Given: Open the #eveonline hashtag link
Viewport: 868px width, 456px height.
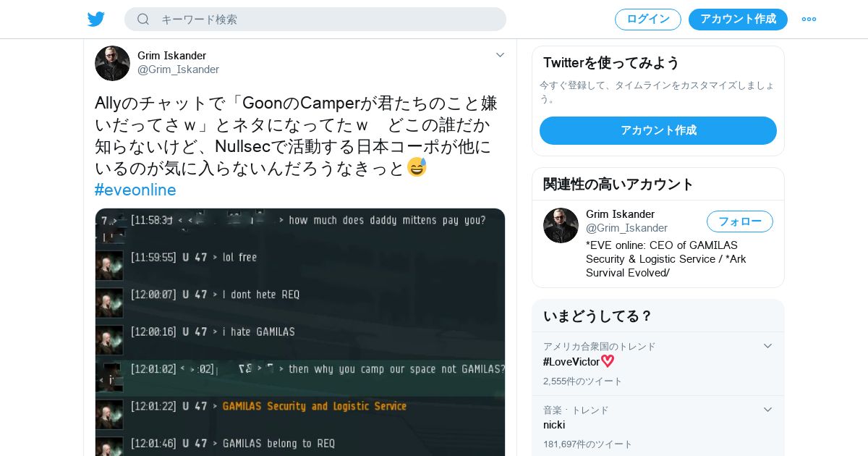Looking at the screenshot, I should [135, 190].
